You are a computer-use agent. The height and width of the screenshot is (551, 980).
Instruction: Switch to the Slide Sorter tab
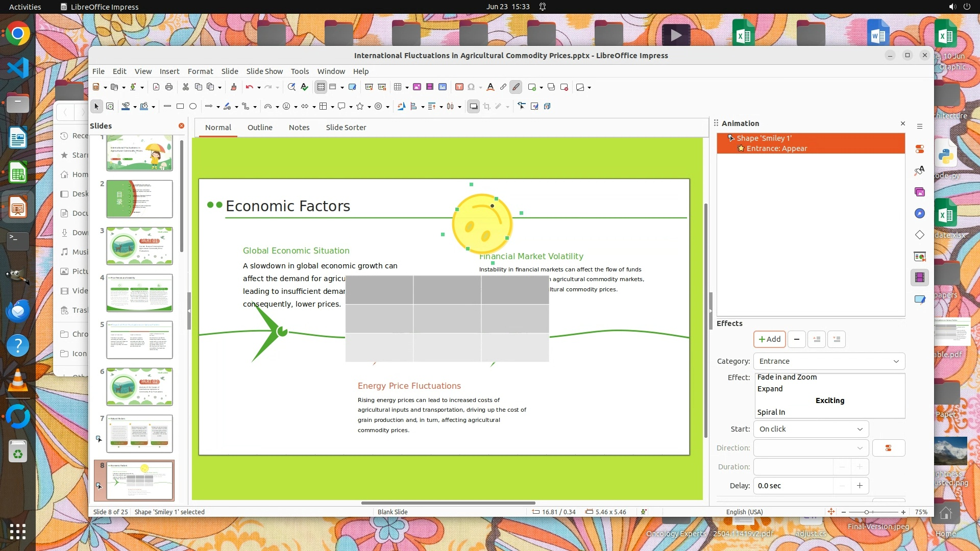point(346,128)
